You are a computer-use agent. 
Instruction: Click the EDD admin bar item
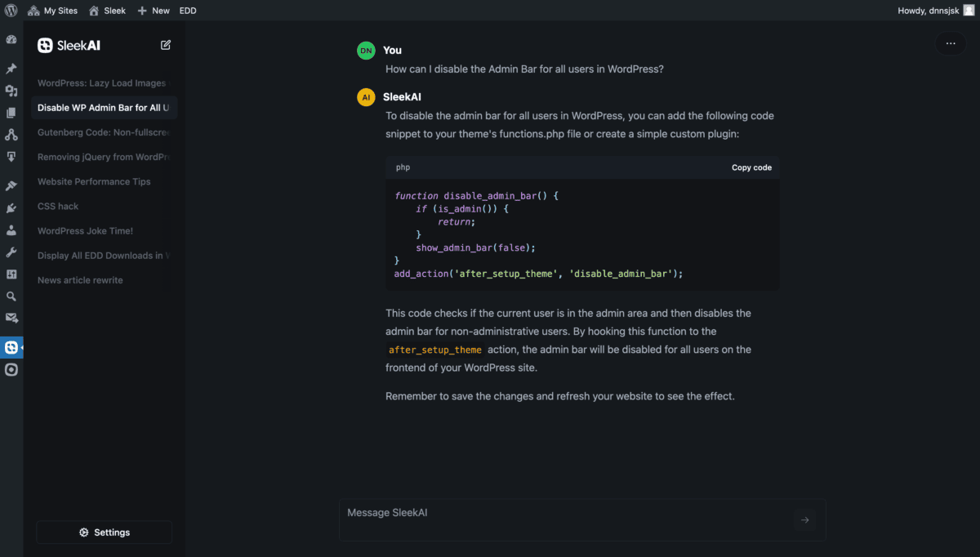point(188,11)
